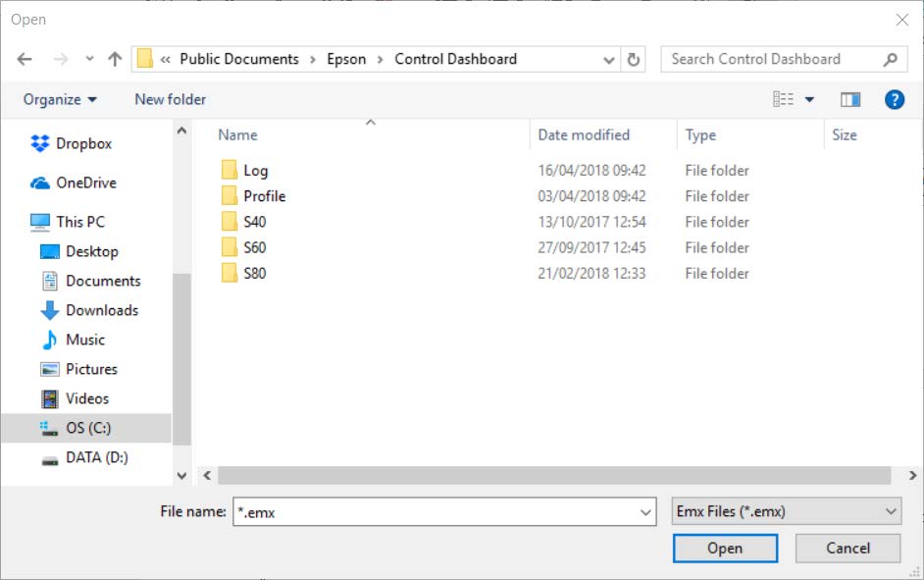924x580 pixels.
Task: Select OneDrive in the sidebar
Action: click(85, 183)
